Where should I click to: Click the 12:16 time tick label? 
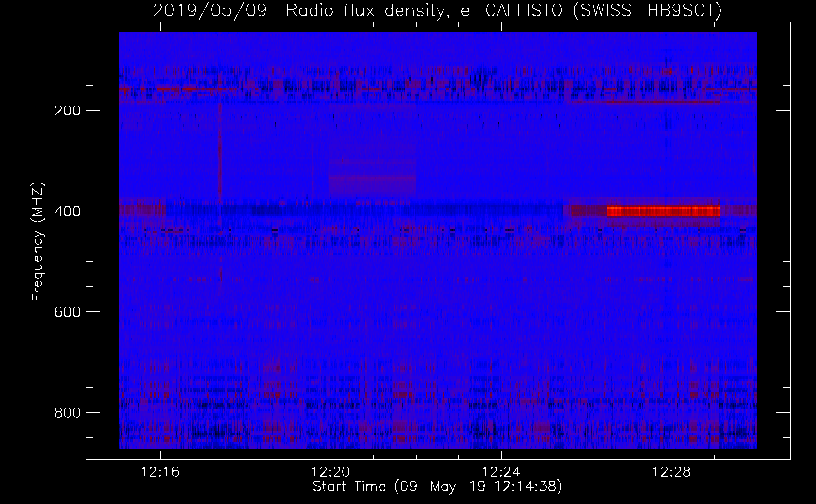coord(161,472)
